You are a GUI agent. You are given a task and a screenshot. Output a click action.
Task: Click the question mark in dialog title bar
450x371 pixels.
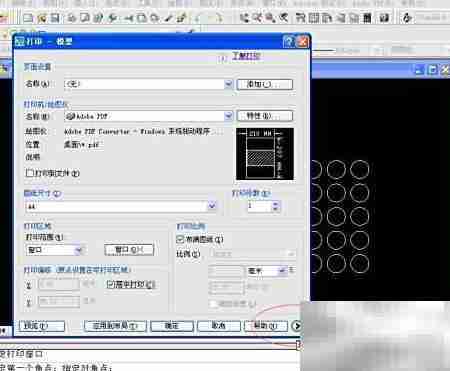[289, 42]
